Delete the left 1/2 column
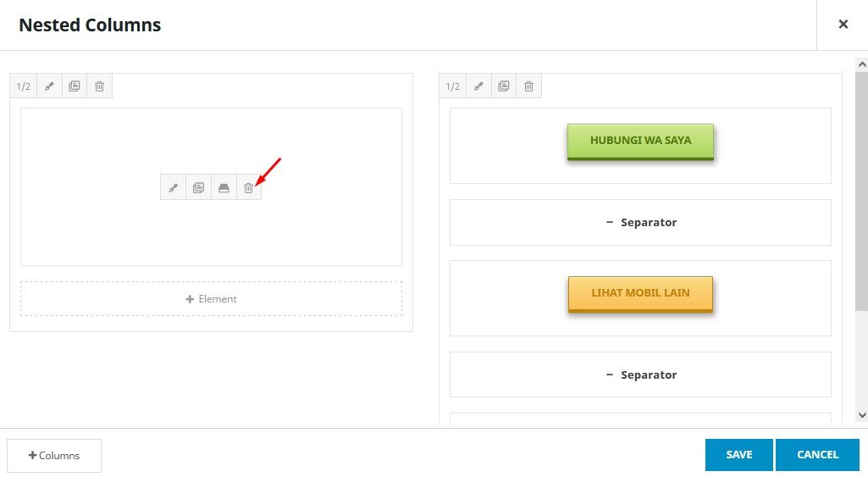 [x=99, y=86]
